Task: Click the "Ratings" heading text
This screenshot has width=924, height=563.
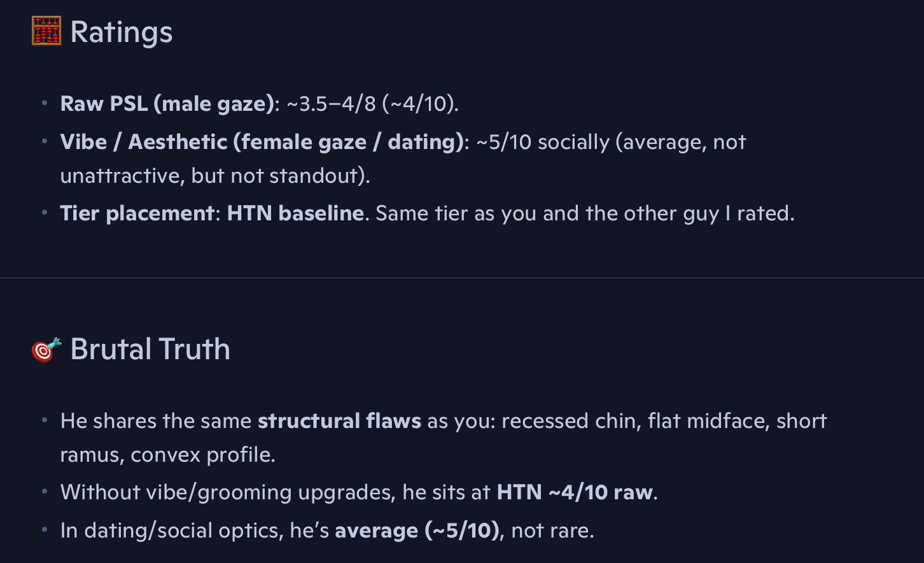Action: [x=121, y=32]
